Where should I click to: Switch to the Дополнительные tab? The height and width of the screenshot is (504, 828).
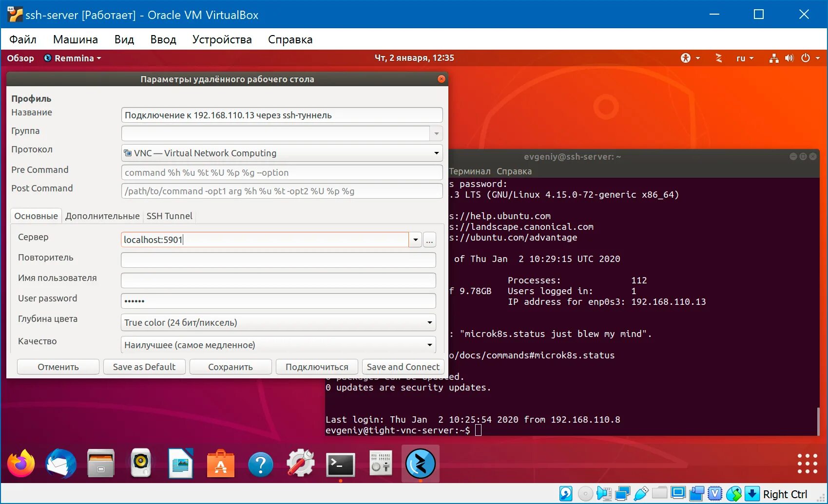point(102,216)
